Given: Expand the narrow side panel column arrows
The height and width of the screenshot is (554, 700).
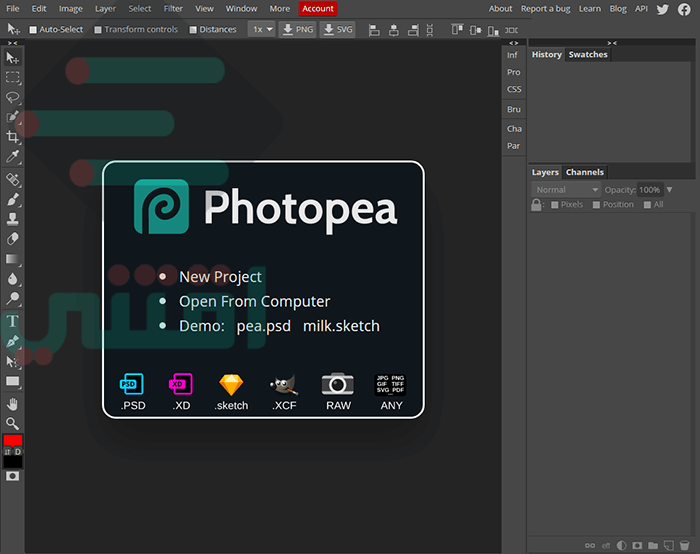Looking at the screenshot, I should (514, 43).
